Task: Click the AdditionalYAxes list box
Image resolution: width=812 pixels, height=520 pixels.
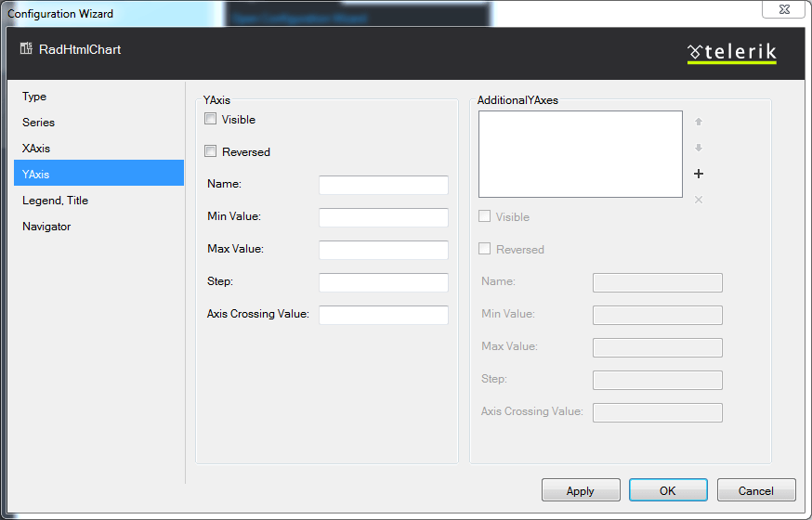Action: coord(580,154)
